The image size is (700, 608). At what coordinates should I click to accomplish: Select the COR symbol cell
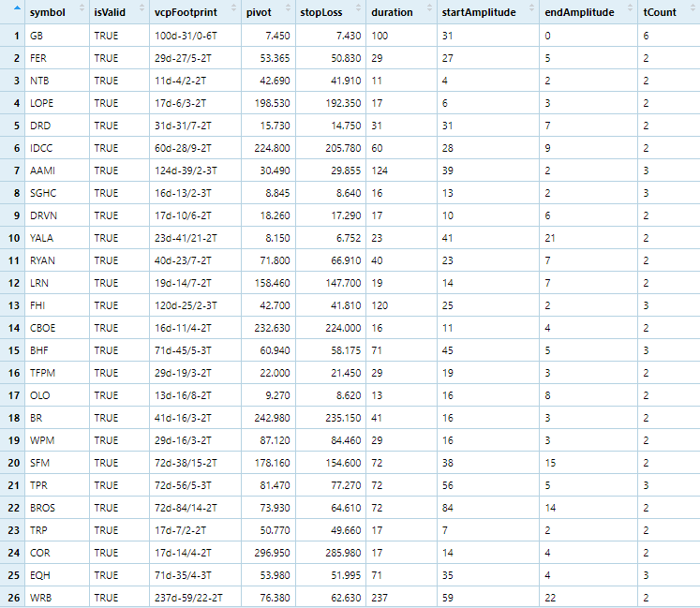(x=57, y=553)
